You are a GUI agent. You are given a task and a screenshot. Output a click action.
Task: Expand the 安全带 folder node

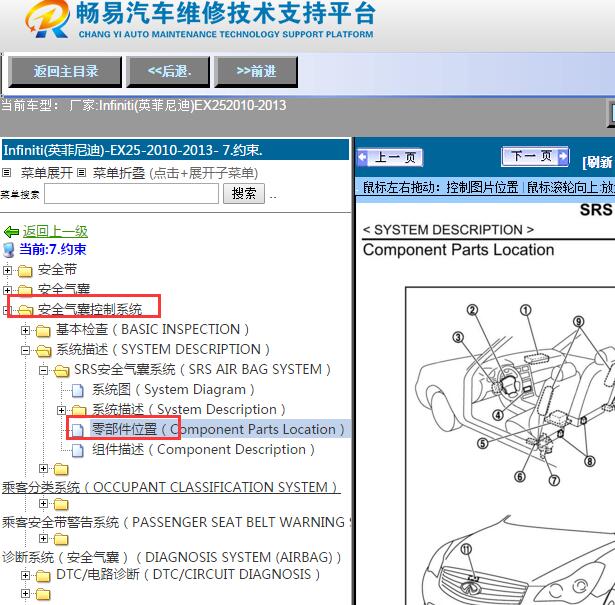pos(7,270)
